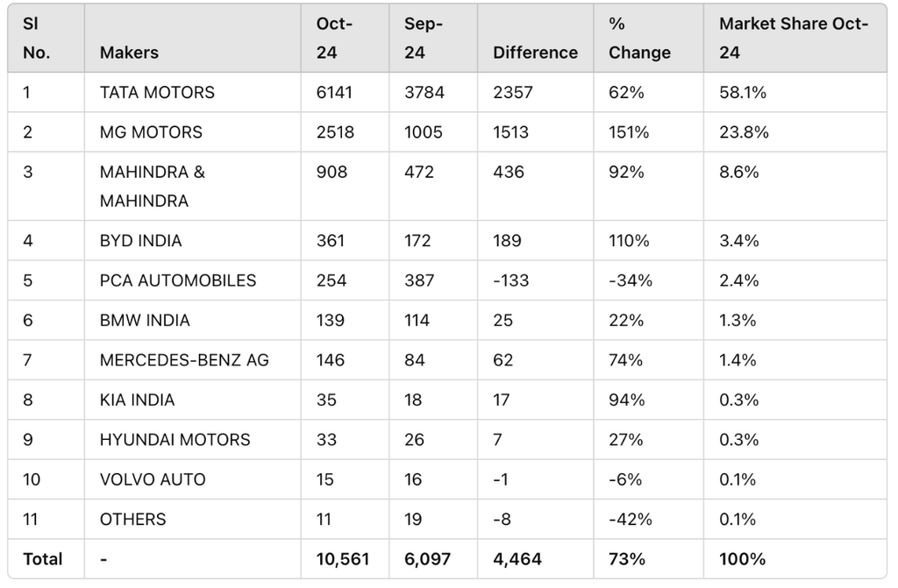The height and width of the screenshot is (588, 898).
Task: Select BMW INDIA maker name
Action: click(x=145, y=320)
